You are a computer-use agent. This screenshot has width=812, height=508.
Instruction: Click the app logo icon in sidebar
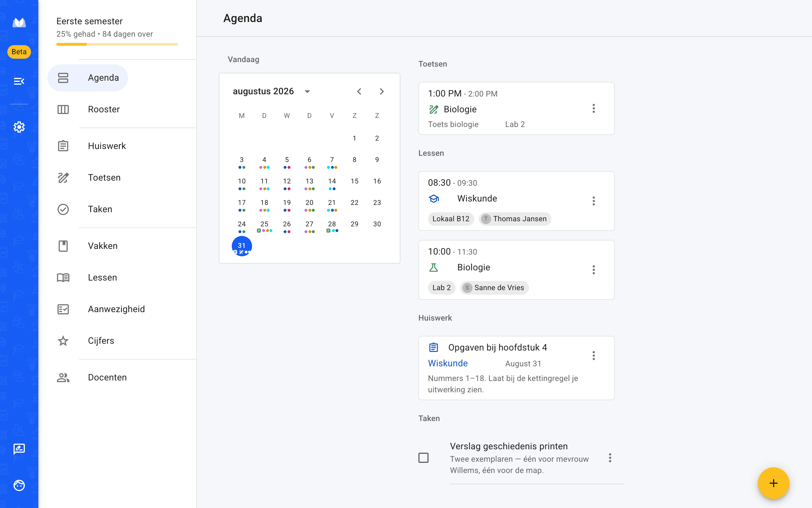point(19,23)
